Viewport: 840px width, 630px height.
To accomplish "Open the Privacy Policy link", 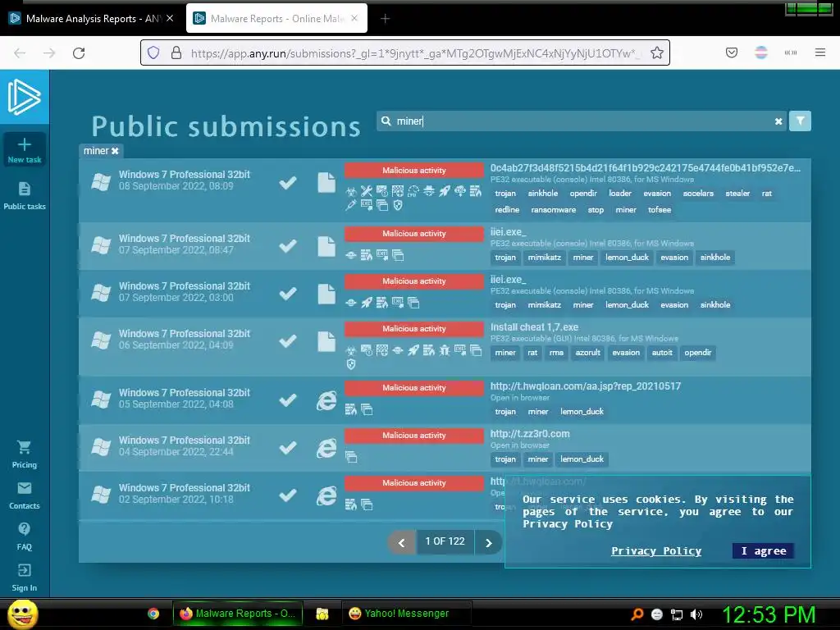I will pyautogui.click(x=656, y=550).
